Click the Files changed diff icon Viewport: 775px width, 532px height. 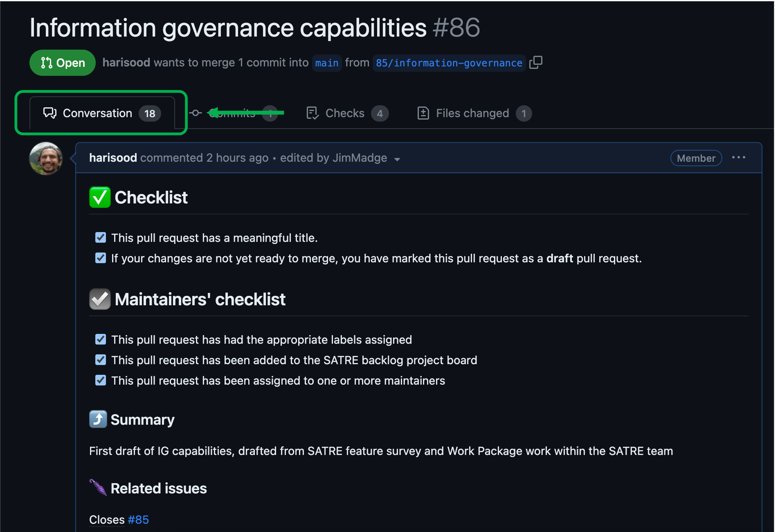pyautogui.click(x=423, y=113)
